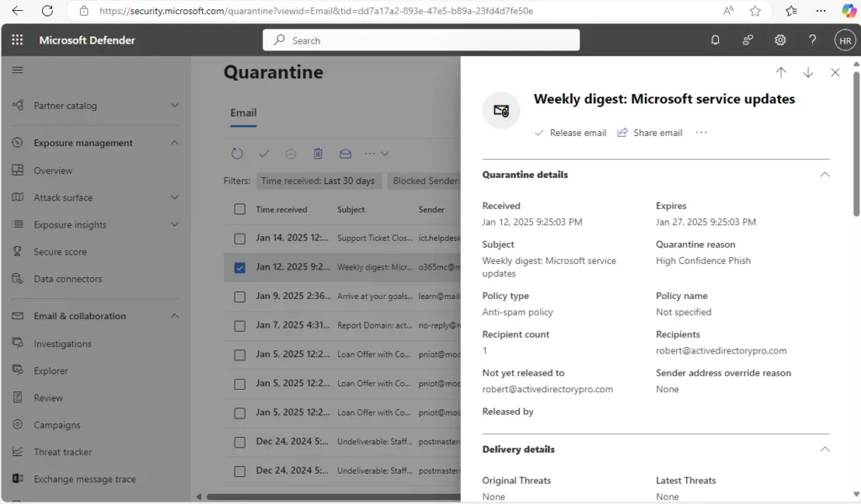Viewport: 861px width, 504px height.
Task: Collapse navigation with hamburger icon
Action: (18, 71)
